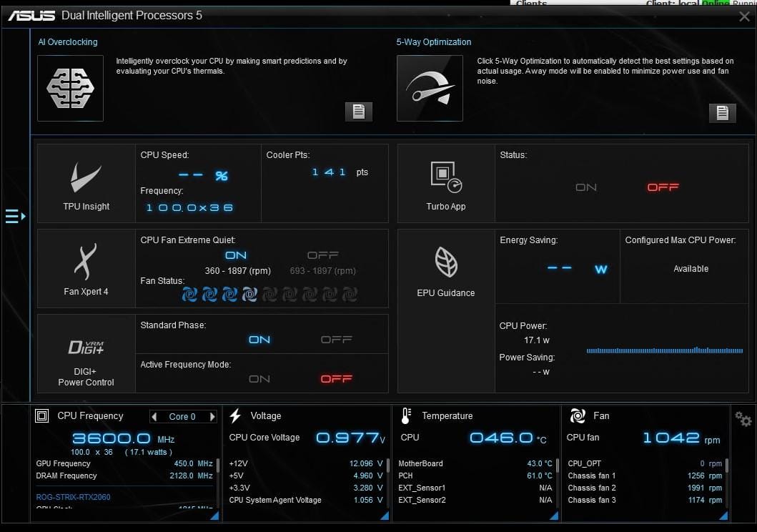This screenshot has width=757, height=532.
Task: Enable Active Frequency Mode ON
Action: [259, 379]
